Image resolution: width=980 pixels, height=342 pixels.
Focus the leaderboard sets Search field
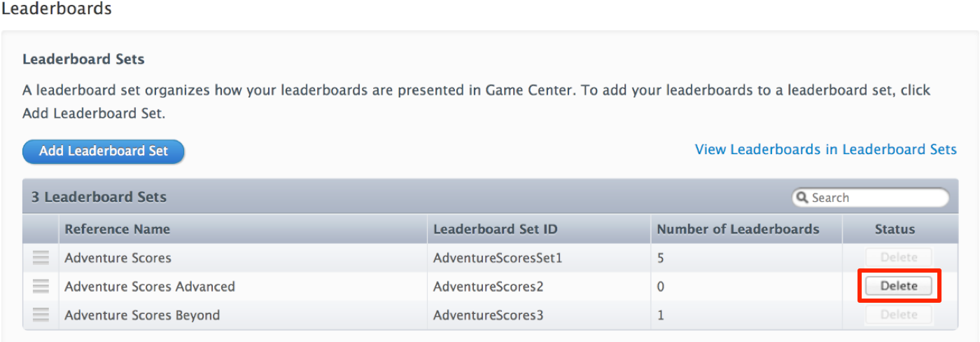point(876,198)
